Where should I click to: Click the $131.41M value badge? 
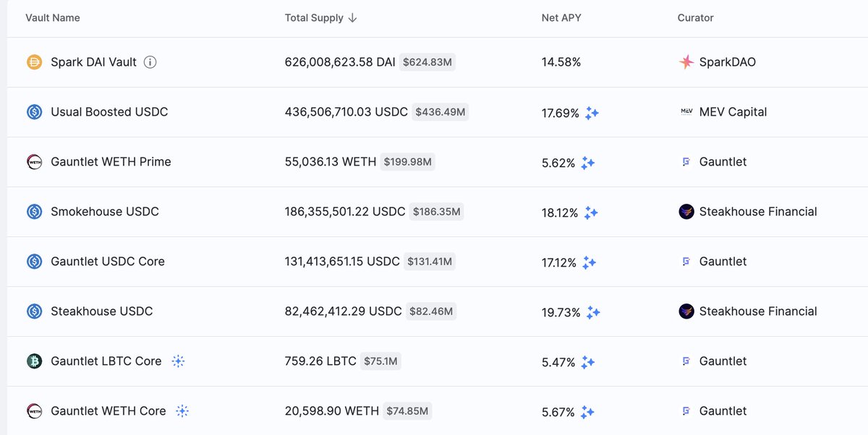(430, 262)
